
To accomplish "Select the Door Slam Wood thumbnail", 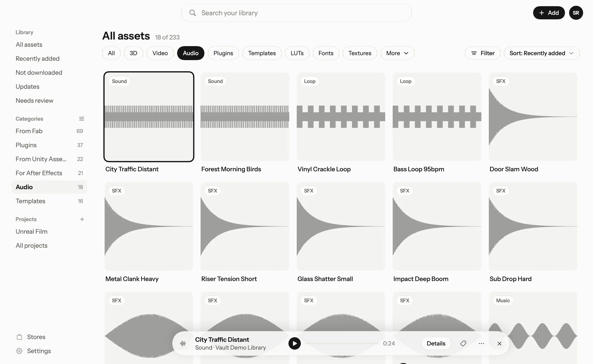I will click(x=533, y=117).
